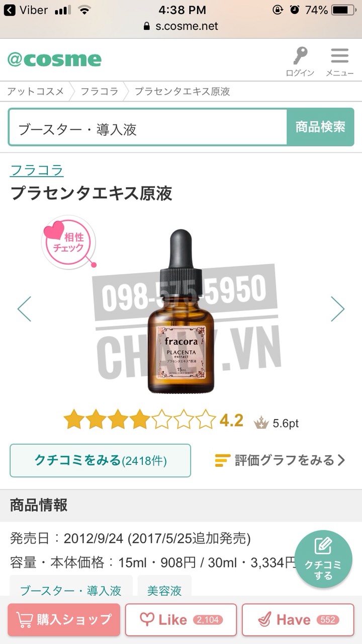Toggle the Have check button

[x=298, y=620]
